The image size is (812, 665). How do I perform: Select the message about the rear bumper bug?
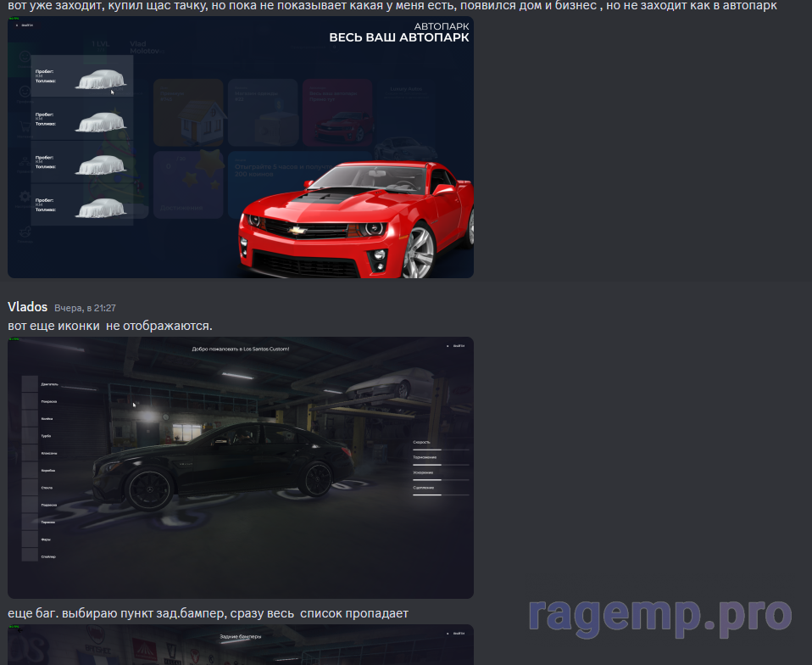(x=208, y=614)
